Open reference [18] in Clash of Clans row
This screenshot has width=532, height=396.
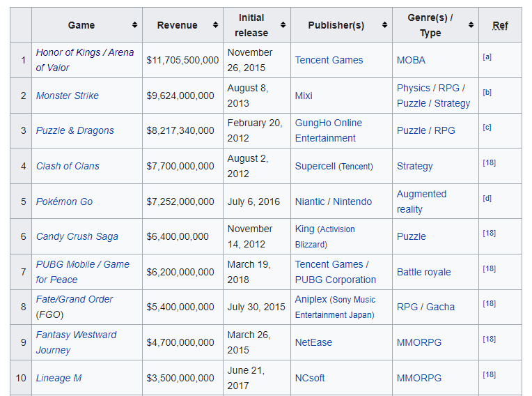point(490,162)
